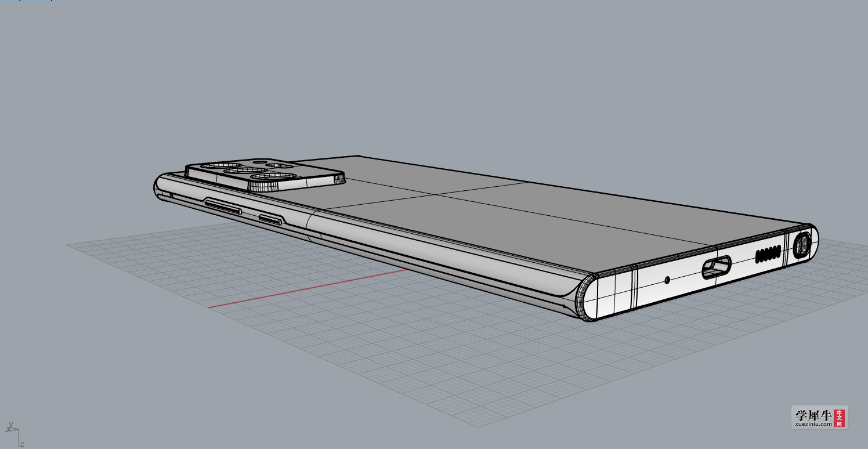Select the USB-C port cutout on phone bottom

coord(717,269)
